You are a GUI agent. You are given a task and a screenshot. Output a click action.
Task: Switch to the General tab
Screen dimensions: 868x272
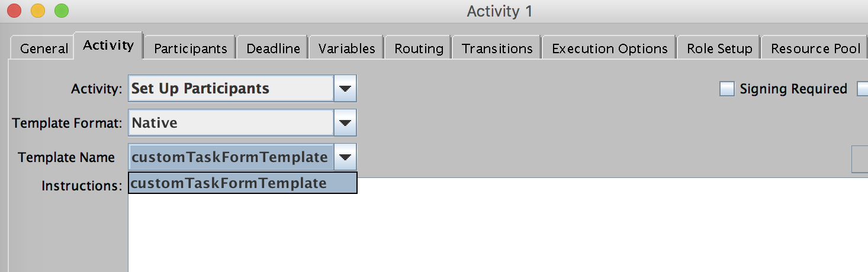pyautogui.click(x=44, y=48)
